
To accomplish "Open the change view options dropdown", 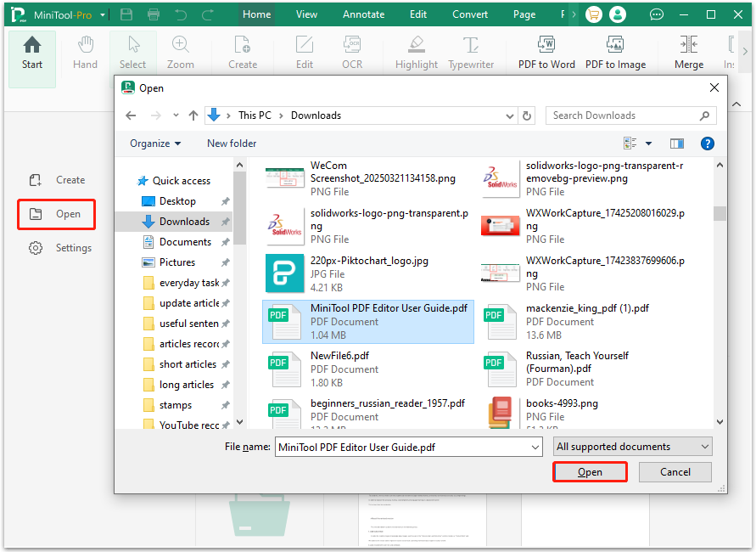I will 648,144.
